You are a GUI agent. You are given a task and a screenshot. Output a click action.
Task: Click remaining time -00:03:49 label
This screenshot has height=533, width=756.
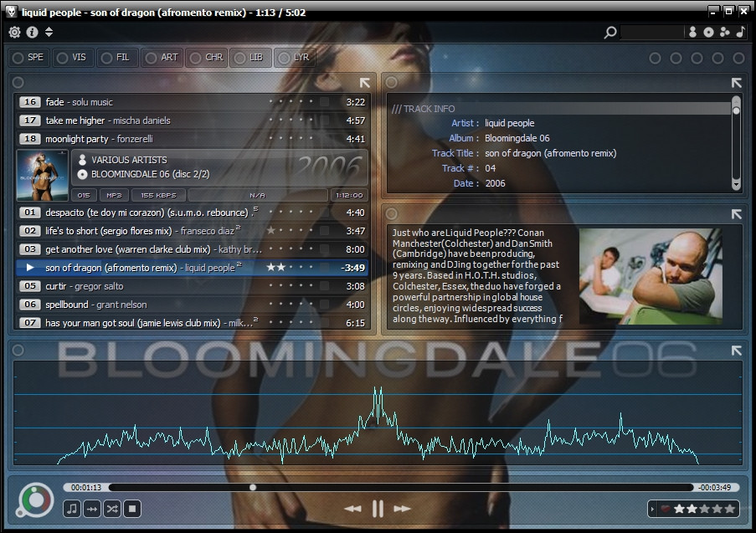[x=714, y=488]
